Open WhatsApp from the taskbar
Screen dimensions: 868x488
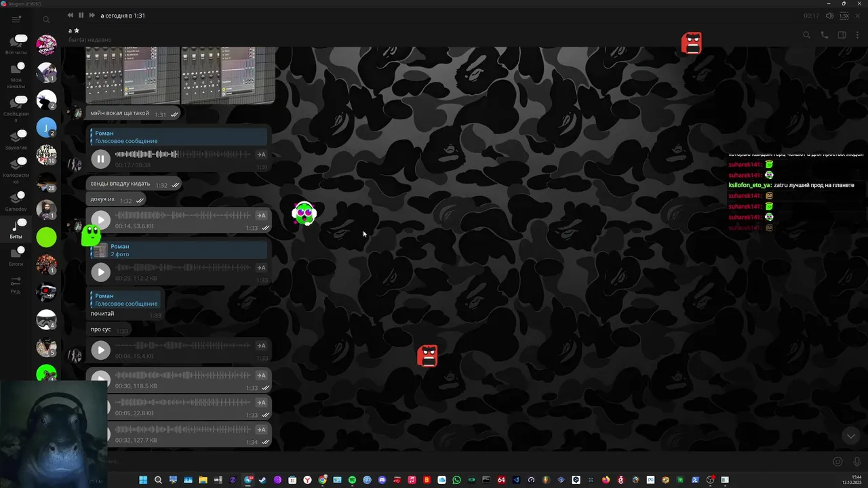[456, 480]
